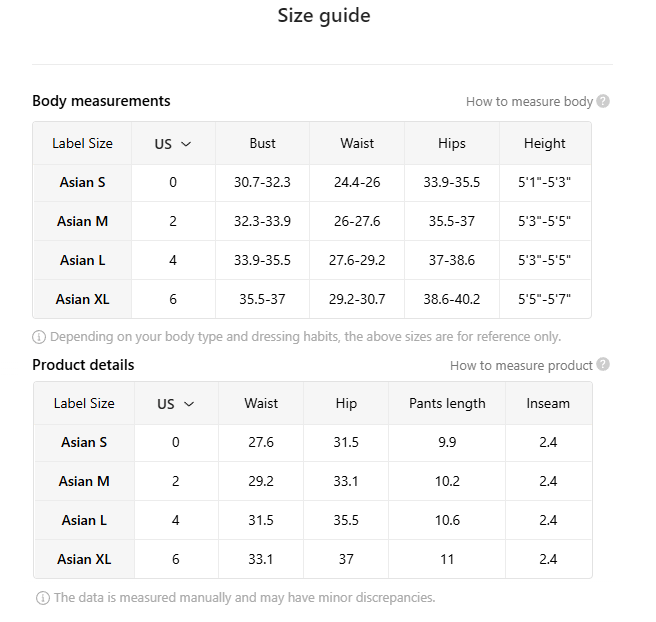The width and height of the screenshot is (656, 622).
Task: Click the Hips column header
Action: pyautogui.click(x=451, y=143)
